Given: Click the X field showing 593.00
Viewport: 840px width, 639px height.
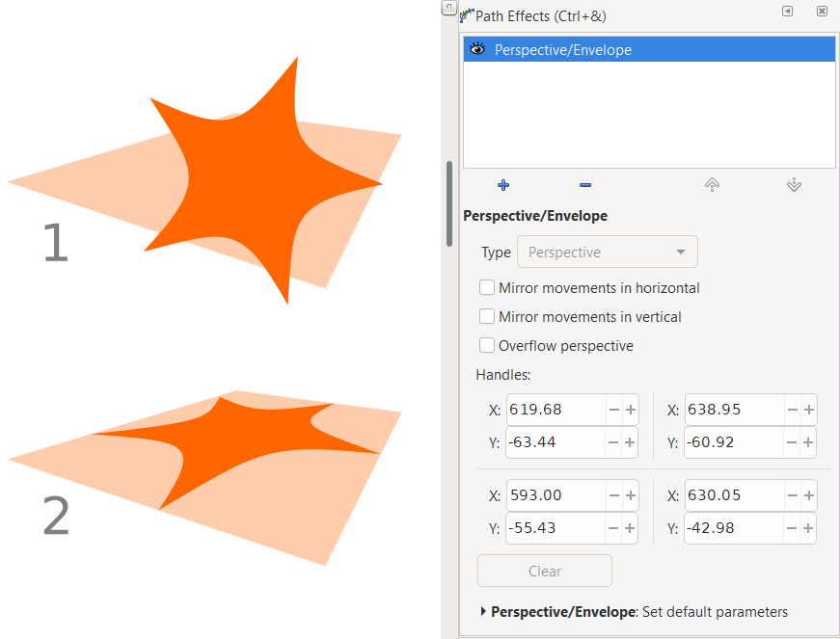Looking at the screenshot, I should click(x=556, y=495).
